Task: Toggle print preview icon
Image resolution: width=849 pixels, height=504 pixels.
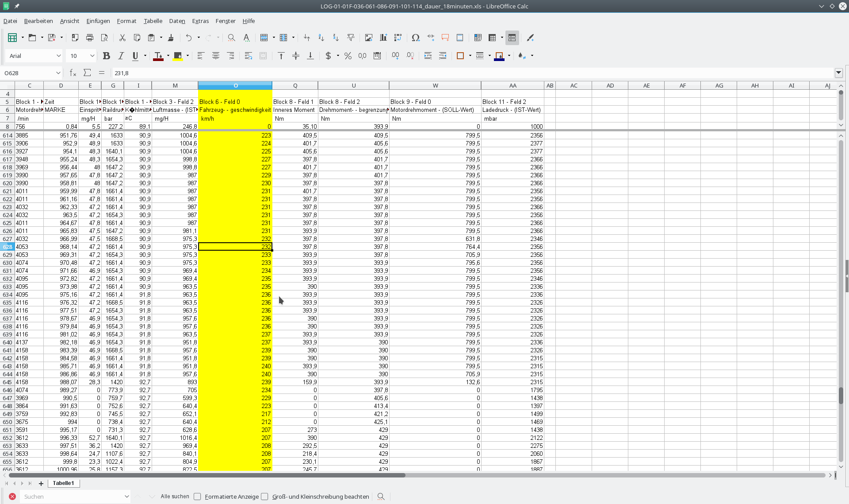Action: [x=104, y=38]
